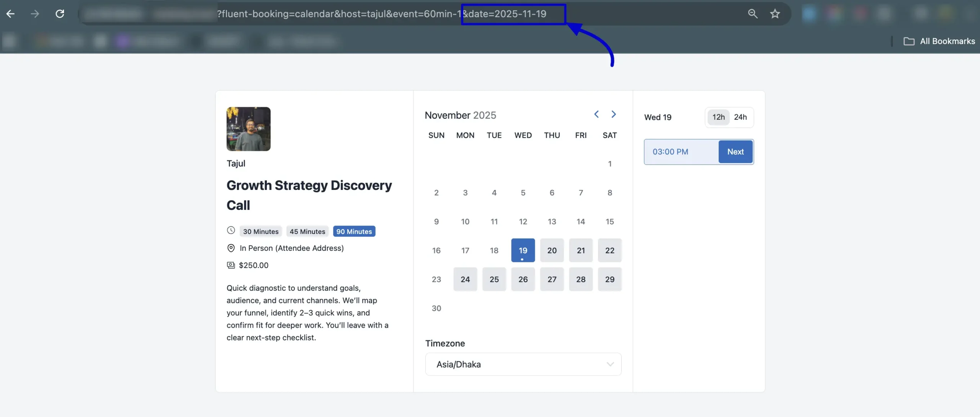Click the browser forward arrow
Screen dimensions: 980x417
click(x=35, y=14)
